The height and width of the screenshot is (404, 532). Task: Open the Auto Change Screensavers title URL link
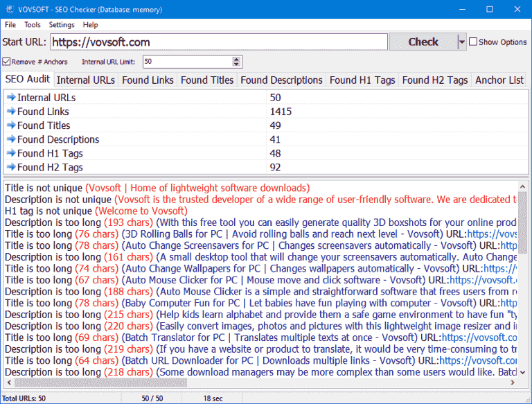coord(508,245)
